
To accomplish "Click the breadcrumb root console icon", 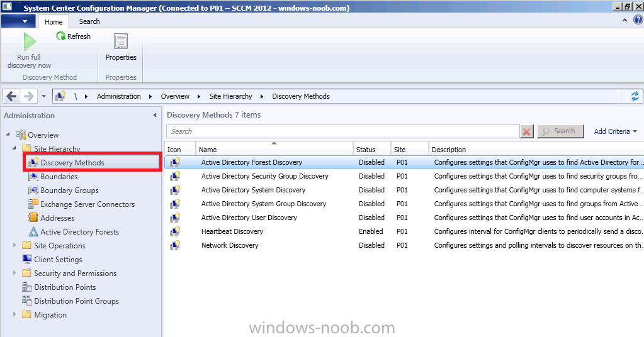I will pos(60,96).
